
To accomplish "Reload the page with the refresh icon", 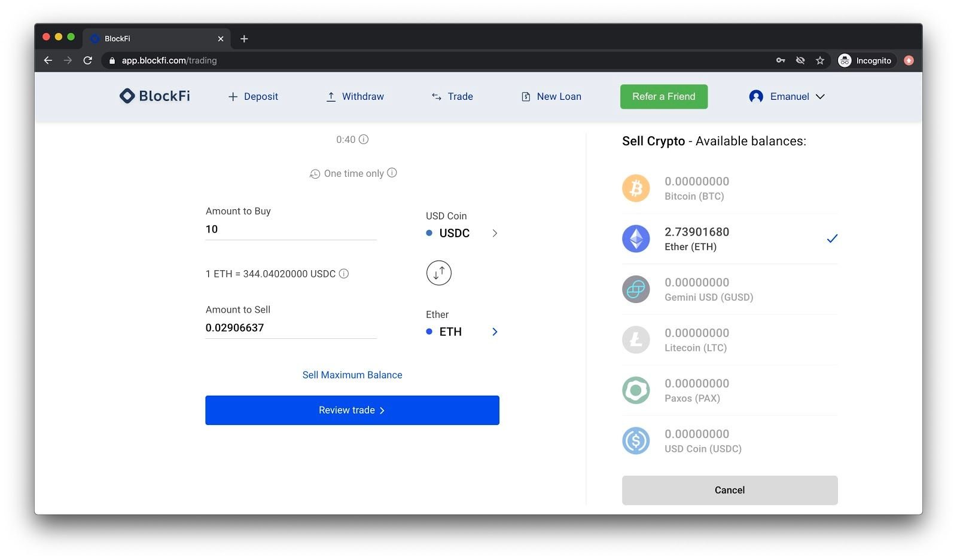I will 88,60.
